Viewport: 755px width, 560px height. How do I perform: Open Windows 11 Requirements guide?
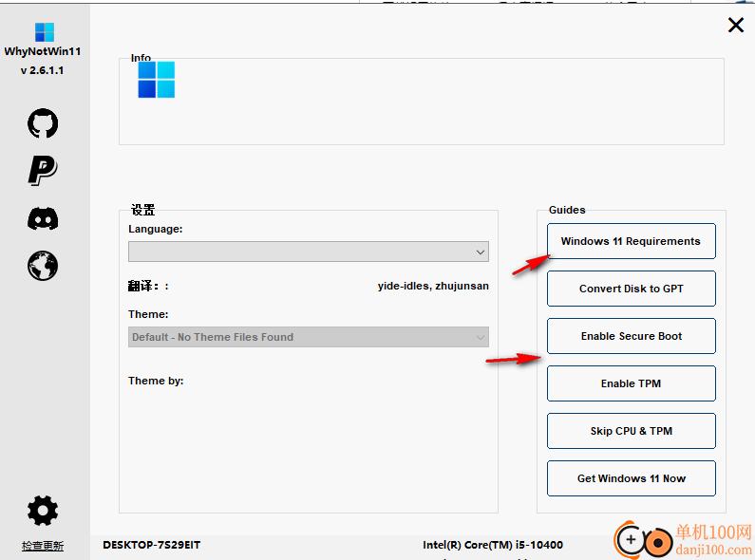(631, 241)
